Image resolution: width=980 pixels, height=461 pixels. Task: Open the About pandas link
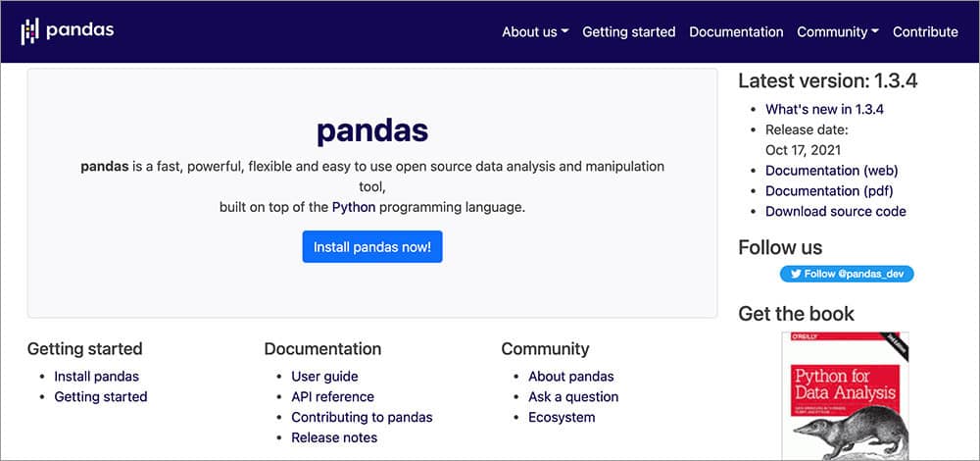click(x=571, y=377)
